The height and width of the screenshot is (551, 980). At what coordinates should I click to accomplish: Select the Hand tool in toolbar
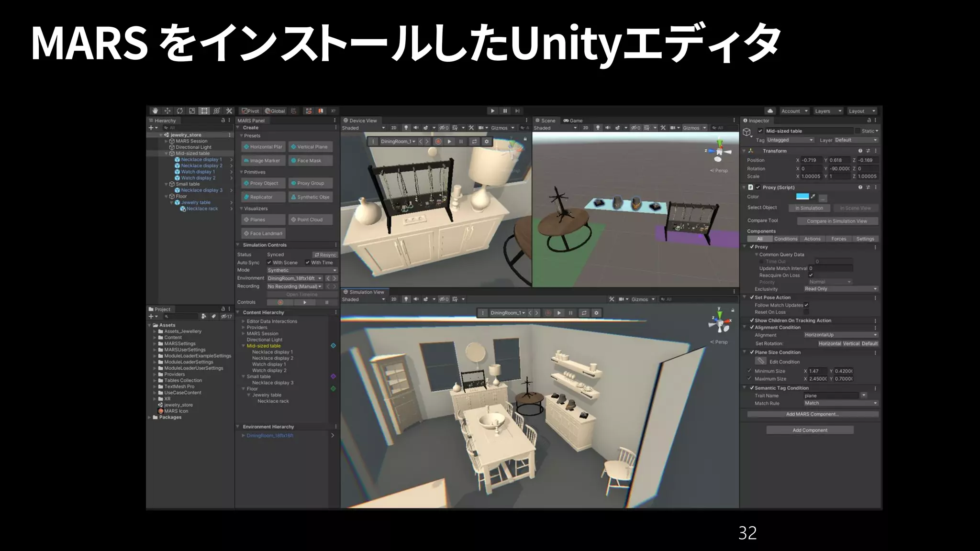tap(155, 111)
